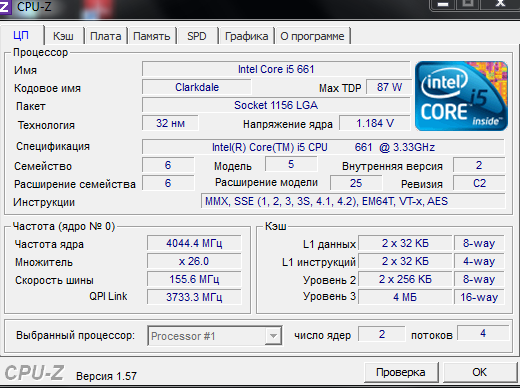
Task: Switch to the Кэш tab
Action: click(x=63, y=36)
